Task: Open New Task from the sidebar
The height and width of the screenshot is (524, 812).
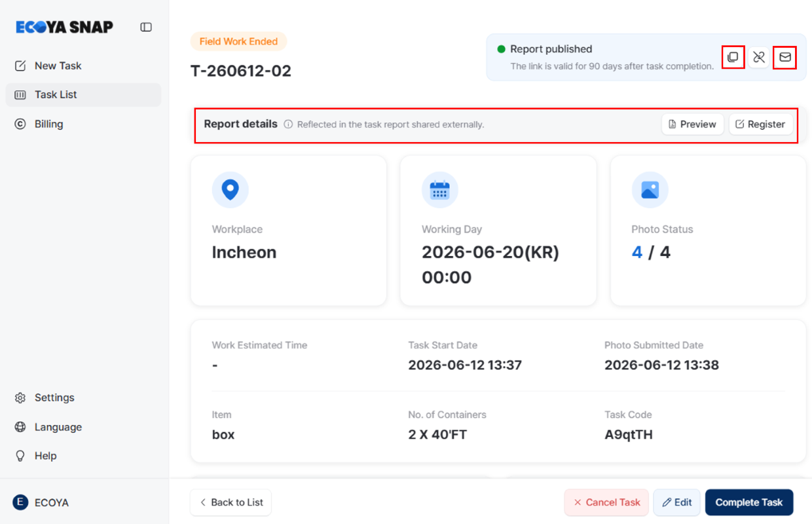Action: (83, 65)
